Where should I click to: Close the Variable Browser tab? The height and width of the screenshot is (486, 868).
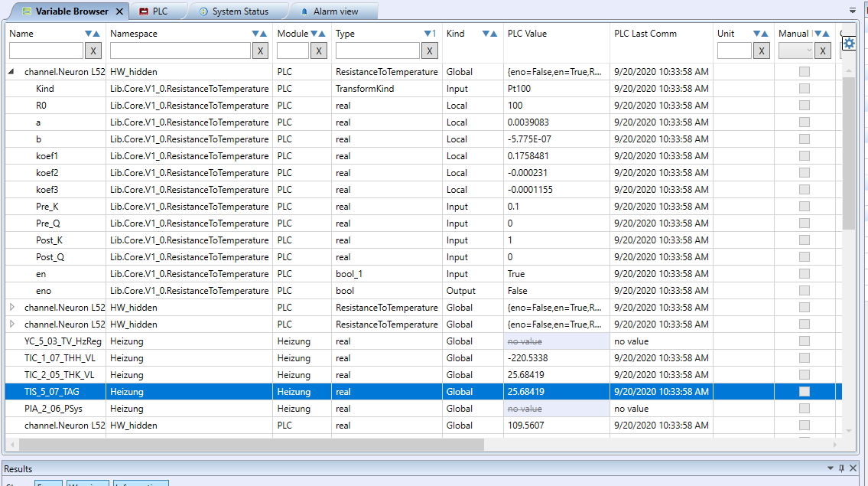point(119,11)
